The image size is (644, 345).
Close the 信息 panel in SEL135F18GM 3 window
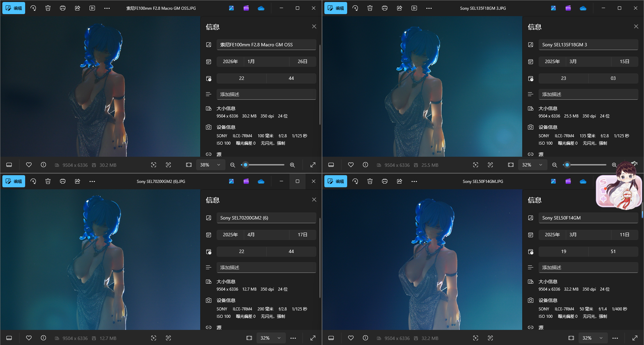click(x=636, y=27)
